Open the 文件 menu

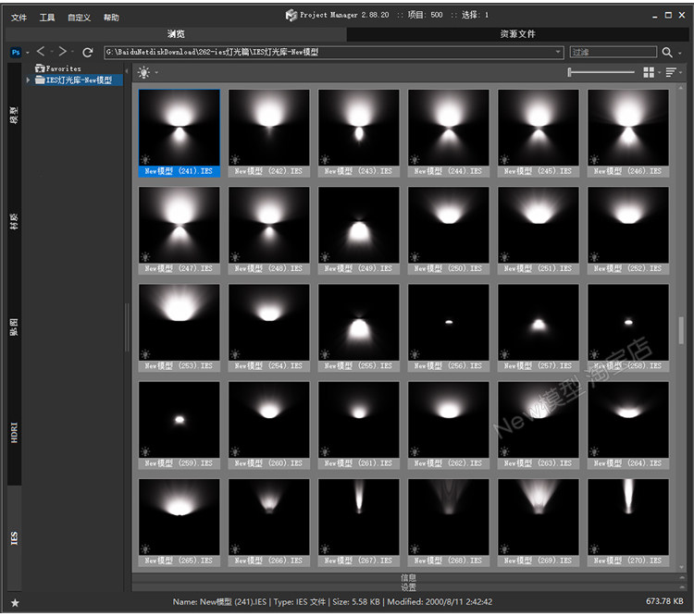point(19,18)
